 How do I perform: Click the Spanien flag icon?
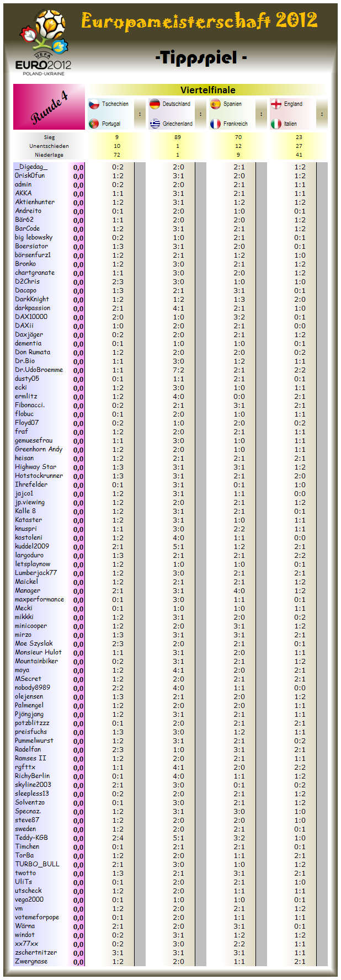215,104
